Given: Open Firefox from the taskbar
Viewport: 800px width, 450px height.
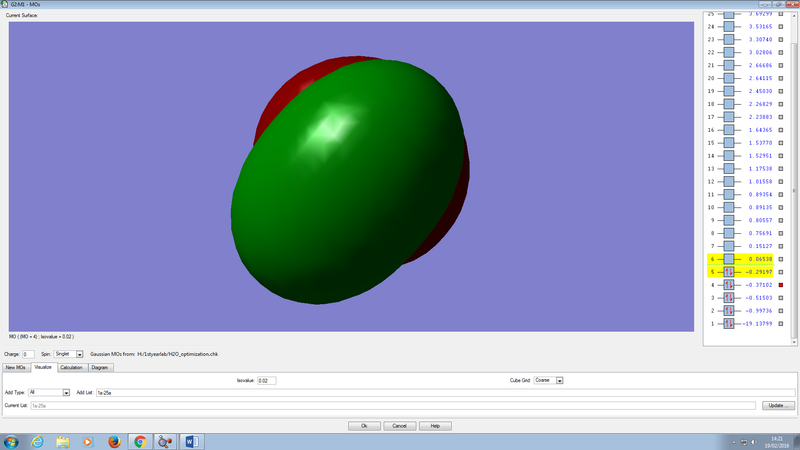Looking at the screenshot, I should 114,441.
